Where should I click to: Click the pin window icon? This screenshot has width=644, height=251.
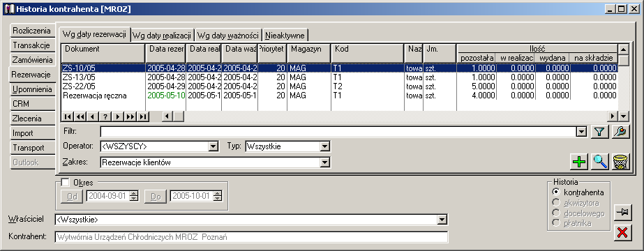point(622,212)
